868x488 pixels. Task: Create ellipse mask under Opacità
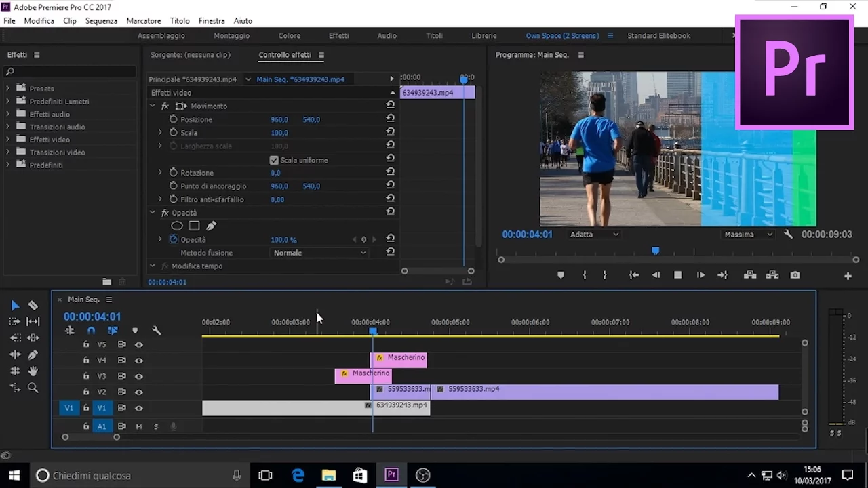[177, 226]
